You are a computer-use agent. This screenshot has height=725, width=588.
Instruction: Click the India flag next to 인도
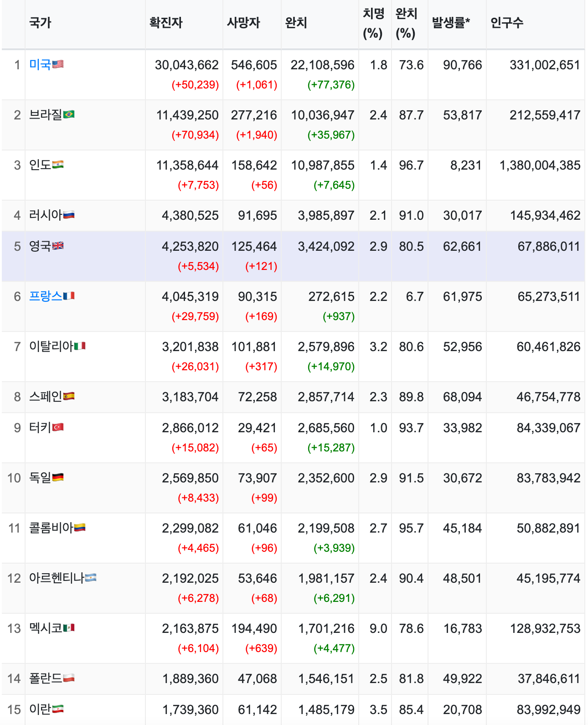point(58,165)
